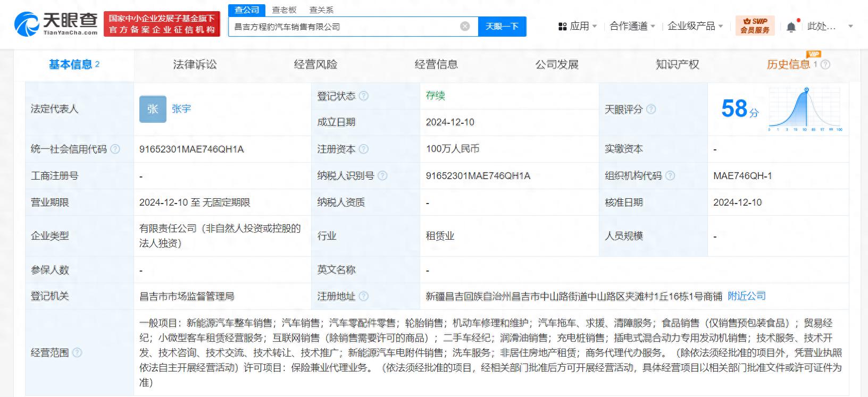Show help icon next to 纳税人识别号

coord(382,175)
